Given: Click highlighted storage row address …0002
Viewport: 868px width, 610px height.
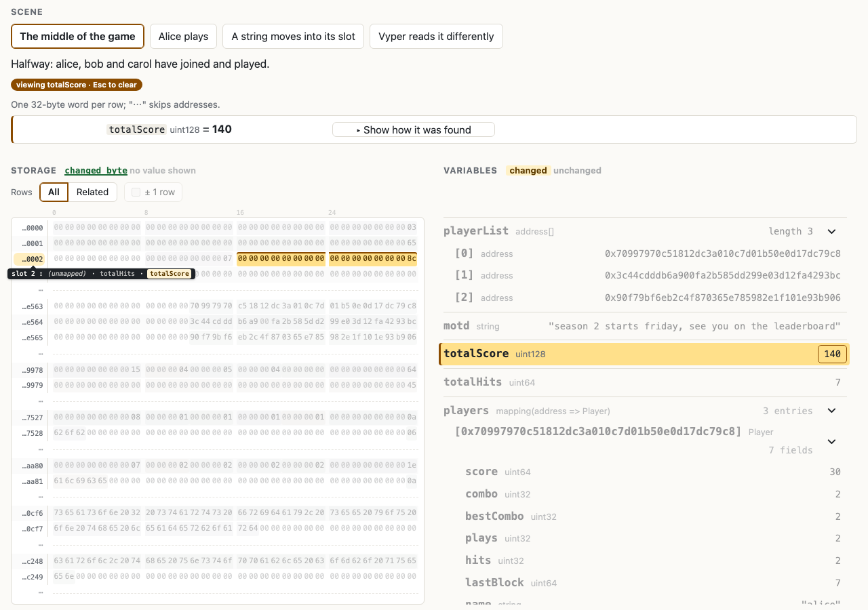Looking at the screenshot, I should pyautogui.click(x=30, y=259).
